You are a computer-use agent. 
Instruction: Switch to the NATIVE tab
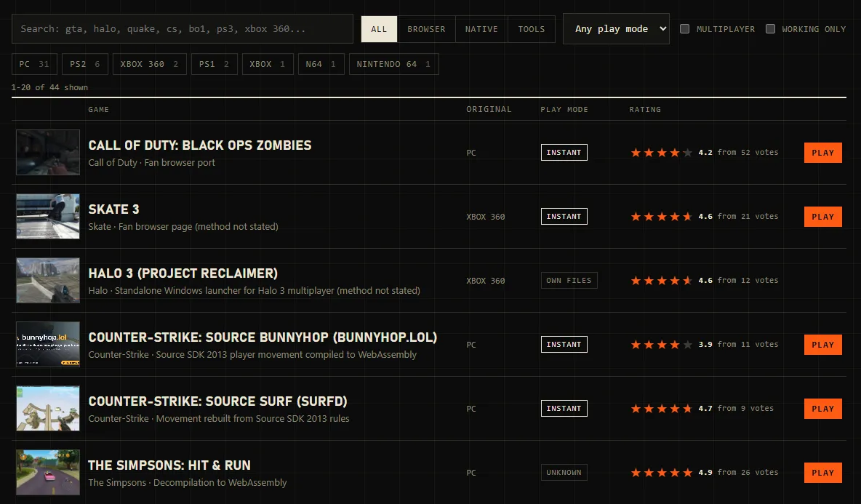coord(481,29)
